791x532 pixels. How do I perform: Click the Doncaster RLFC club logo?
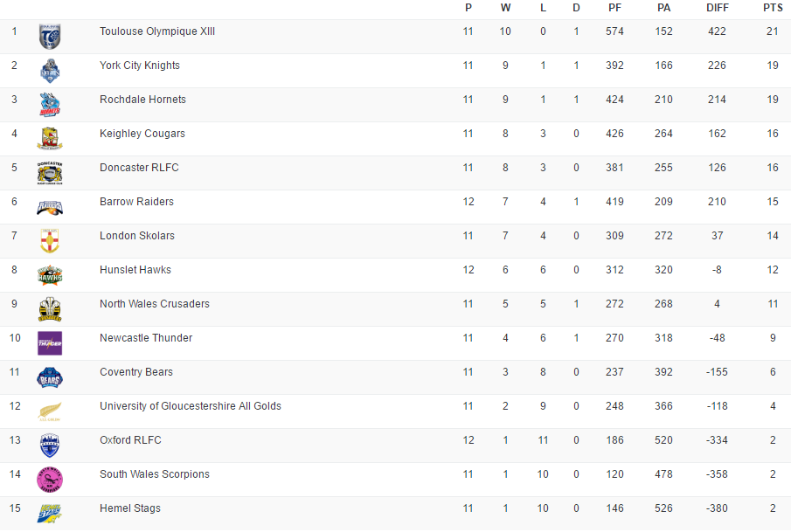[x=50, y=173]
